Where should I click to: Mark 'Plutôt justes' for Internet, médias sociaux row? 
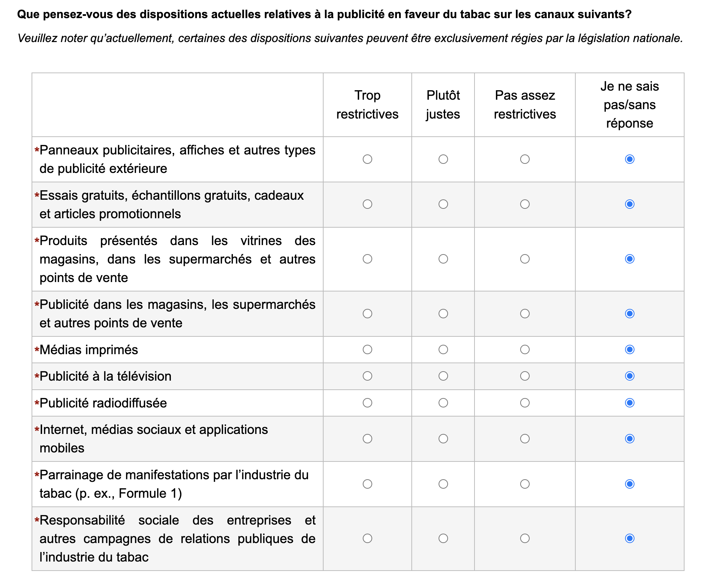click(443, 439)
